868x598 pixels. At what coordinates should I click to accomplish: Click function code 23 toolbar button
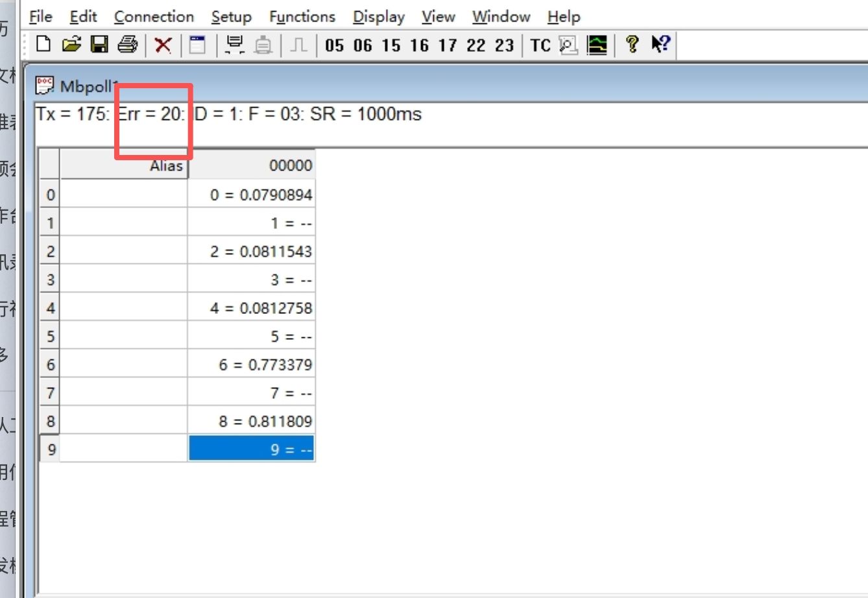504,45
